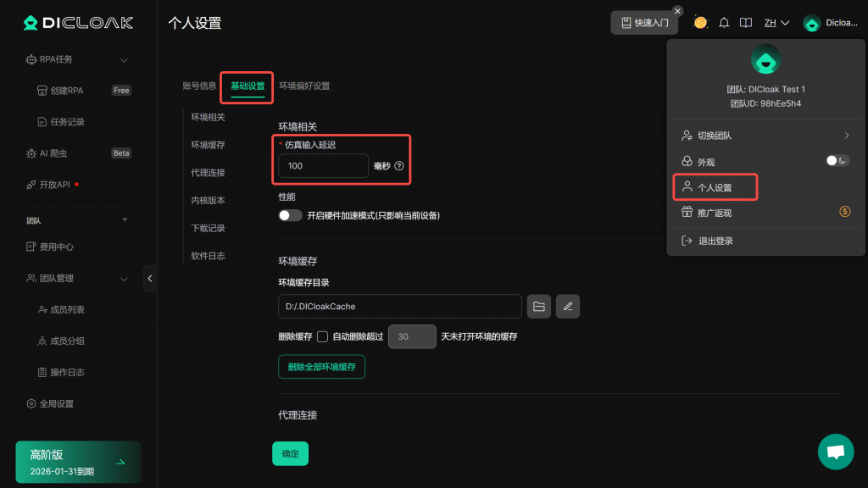Viewport: 868px width, 488px height.
Task: Collapse the 团队管理 sidebar group
Action: [125, 279]
